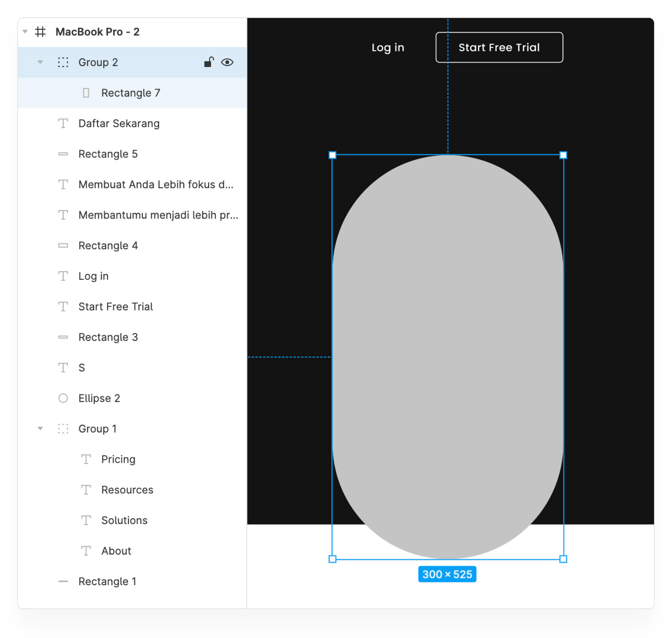Click the Start Free Trial button on canvas
Screen dimensions: 672x638
coord(499,48)
